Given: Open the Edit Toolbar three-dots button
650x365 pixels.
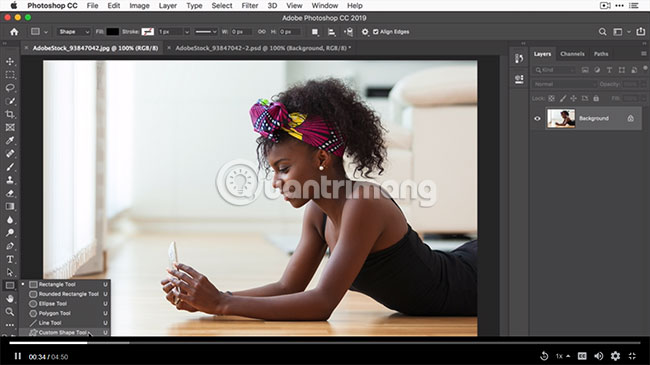Looking at the screenshot, I should [10, 325].
